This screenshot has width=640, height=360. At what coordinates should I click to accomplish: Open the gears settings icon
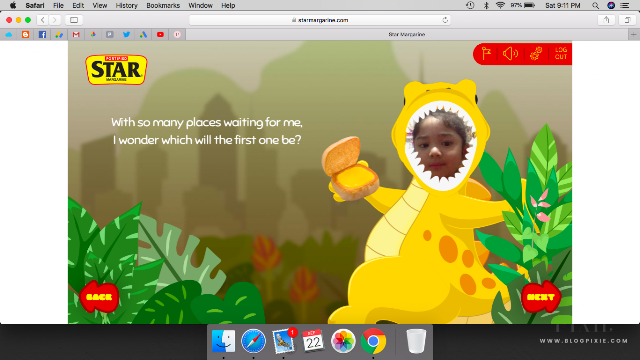pyautogui.click(x=536, y=53)
